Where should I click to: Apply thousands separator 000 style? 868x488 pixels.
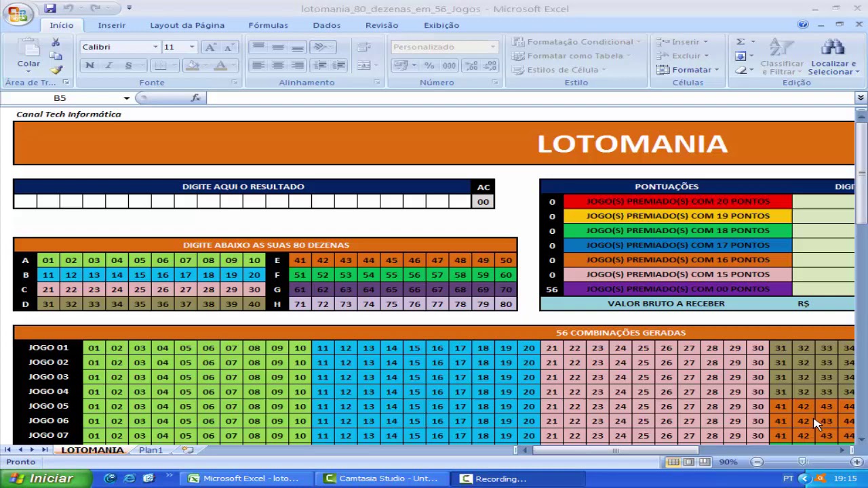[449, 66]
